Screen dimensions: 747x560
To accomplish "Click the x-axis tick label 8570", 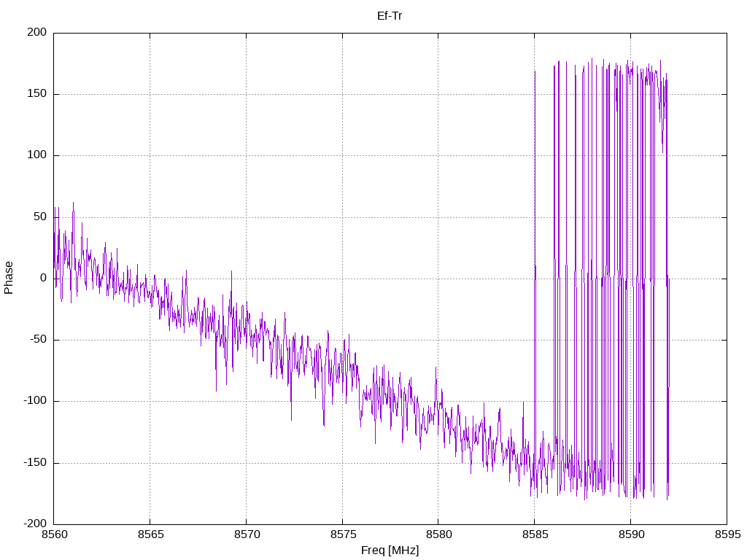I will tap(247, 534).
